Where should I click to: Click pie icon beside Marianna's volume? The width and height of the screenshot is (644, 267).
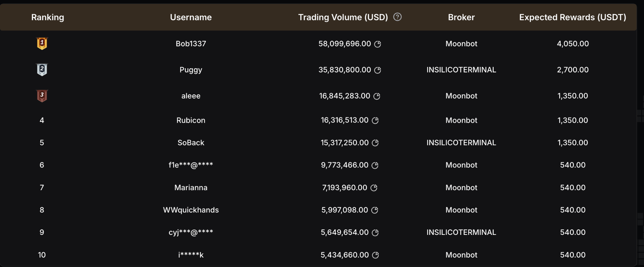374,188
